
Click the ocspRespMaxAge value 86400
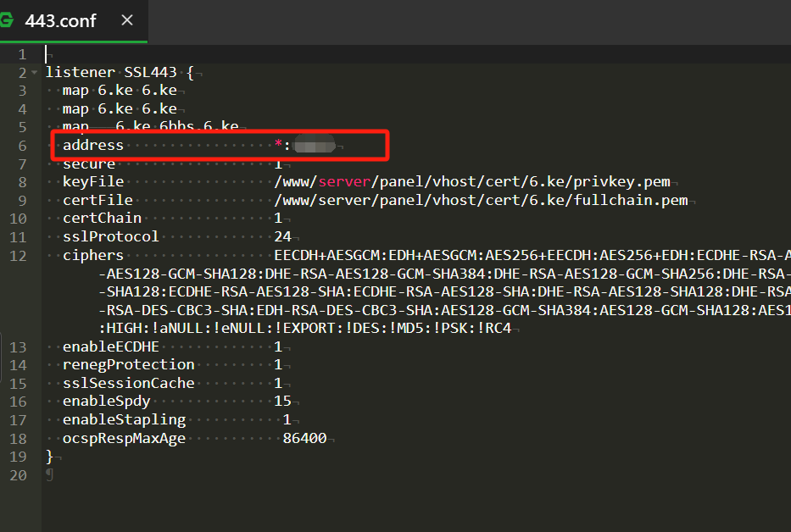pos(304,438)
